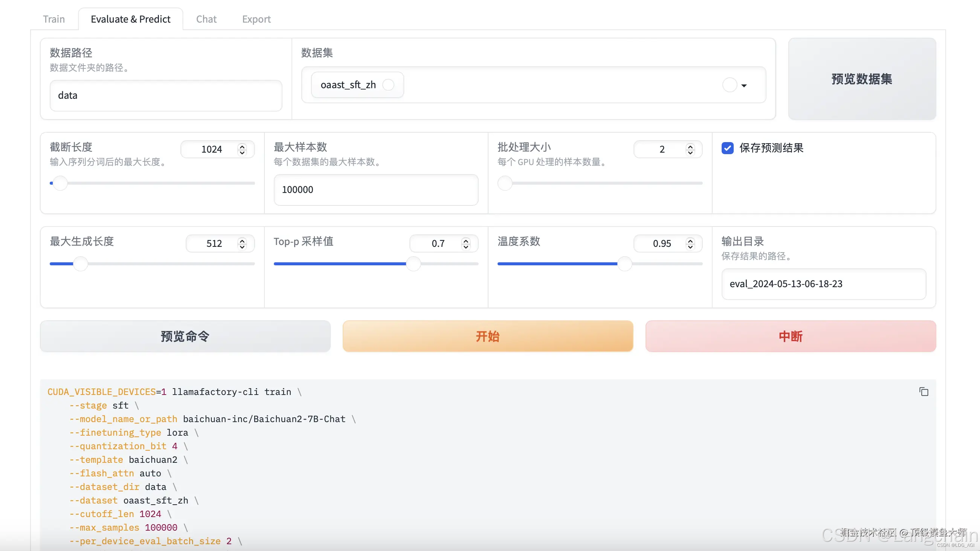Screen dimensions: 980x551
Task: Start evaluation with the 开始 button
Action: tap(488, 336)
